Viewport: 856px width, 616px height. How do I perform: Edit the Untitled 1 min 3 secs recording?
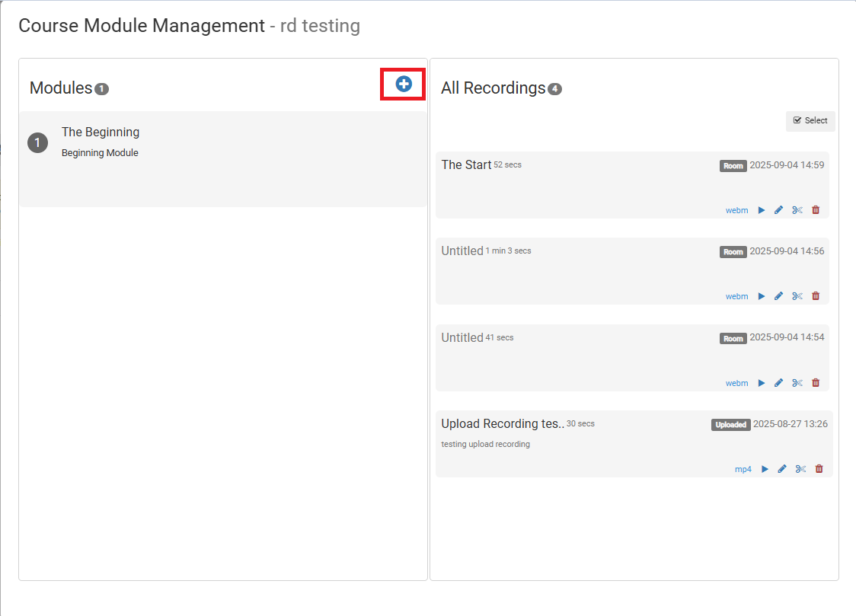tap(779, 296)
